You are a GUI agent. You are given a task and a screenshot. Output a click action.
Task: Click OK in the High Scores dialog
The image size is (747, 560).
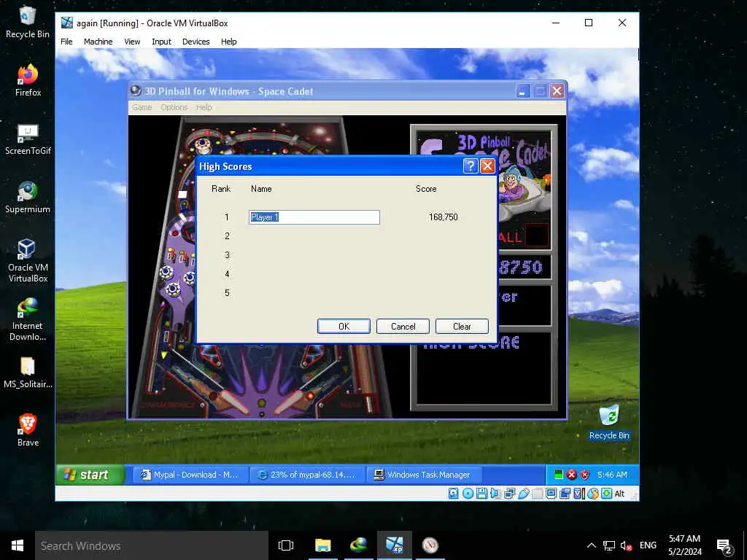344,326
